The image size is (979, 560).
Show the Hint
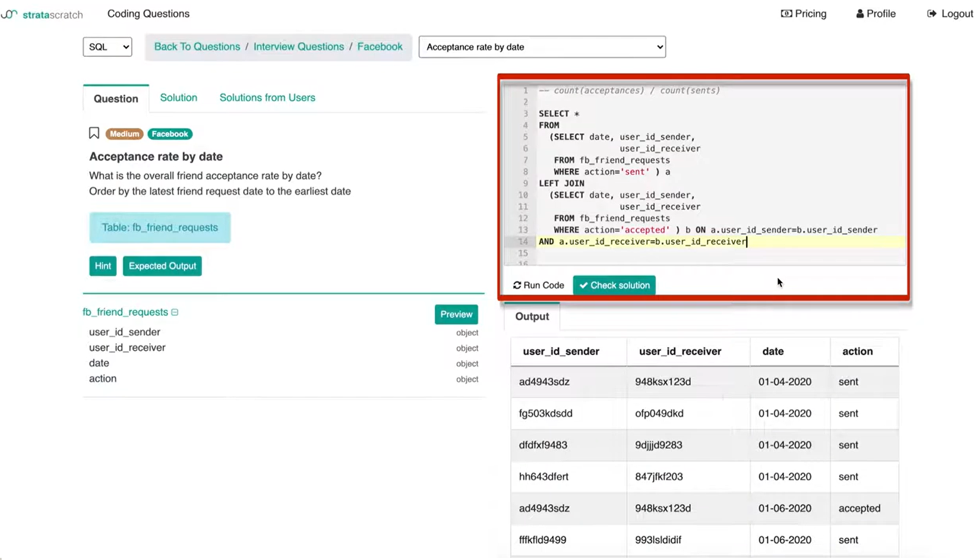(x=103, y=266)
